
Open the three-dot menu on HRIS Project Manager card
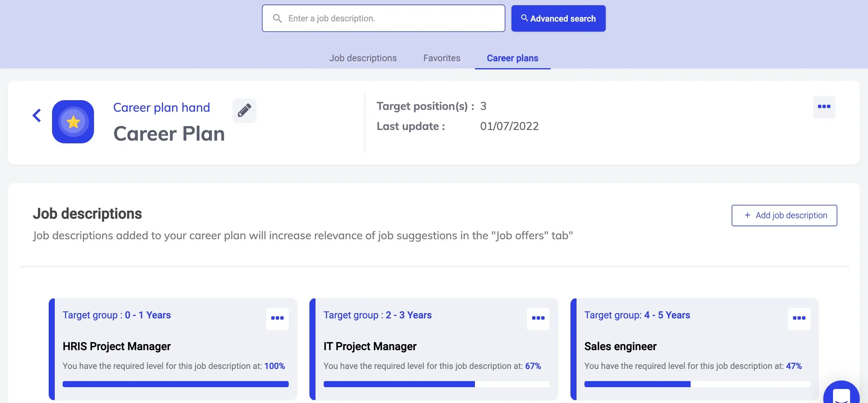(x=277, y=318)
